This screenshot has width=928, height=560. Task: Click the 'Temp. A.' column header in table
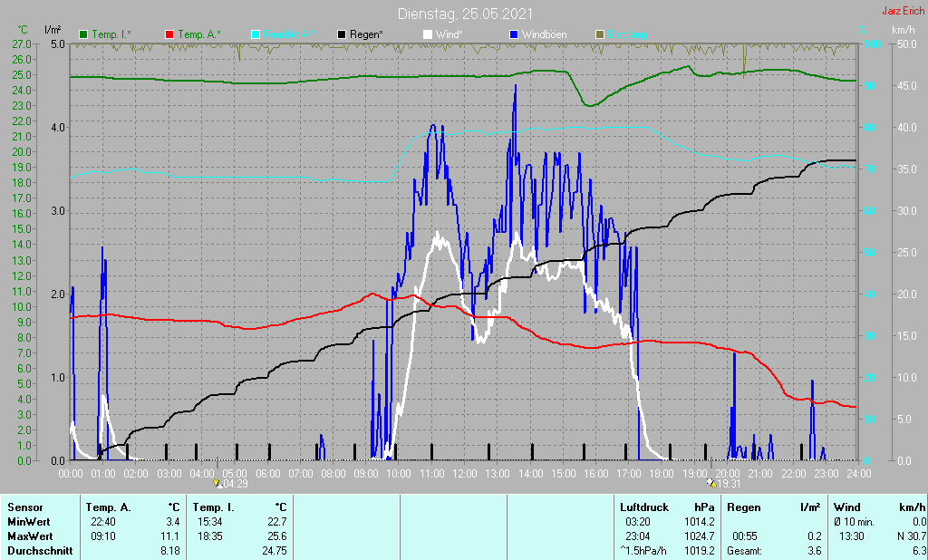pos(108,507)
